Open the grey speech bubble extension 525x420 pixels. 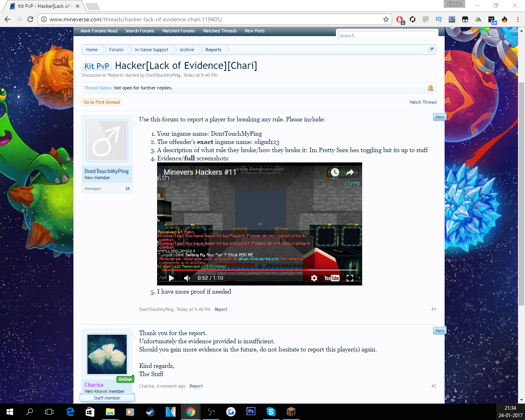(426, 19)
